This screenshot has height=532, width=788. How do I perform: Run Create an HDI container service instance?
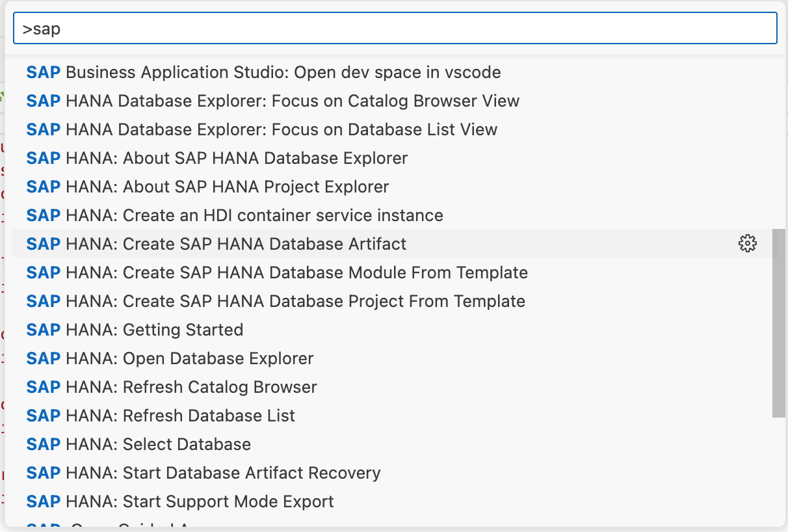(x=235, y=215)
